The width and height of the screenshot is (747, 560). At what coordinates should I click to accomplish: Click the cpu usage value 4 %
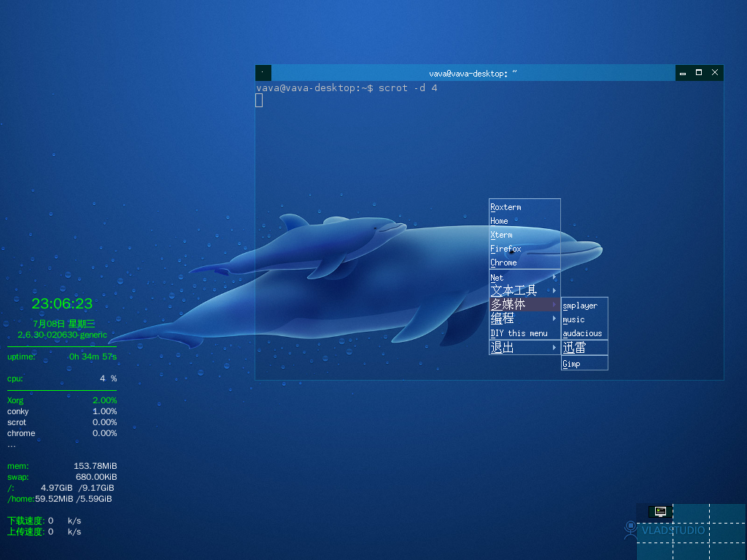108,378
